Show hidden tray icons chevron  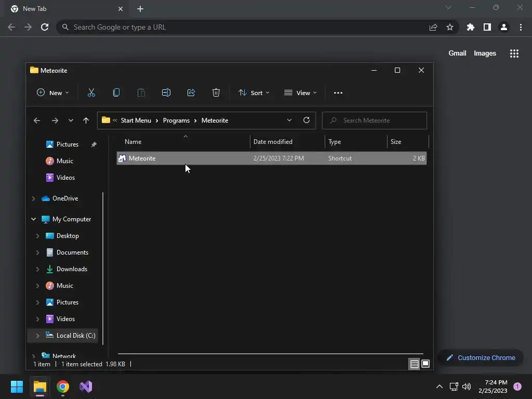coord(440,387)
